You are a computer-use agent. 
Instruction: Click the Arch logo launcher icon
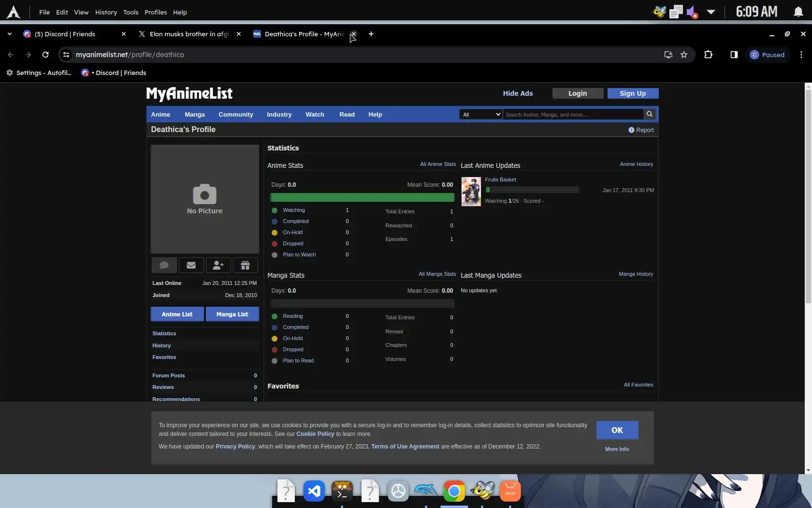pyautogui.click(x=14, y=12)
